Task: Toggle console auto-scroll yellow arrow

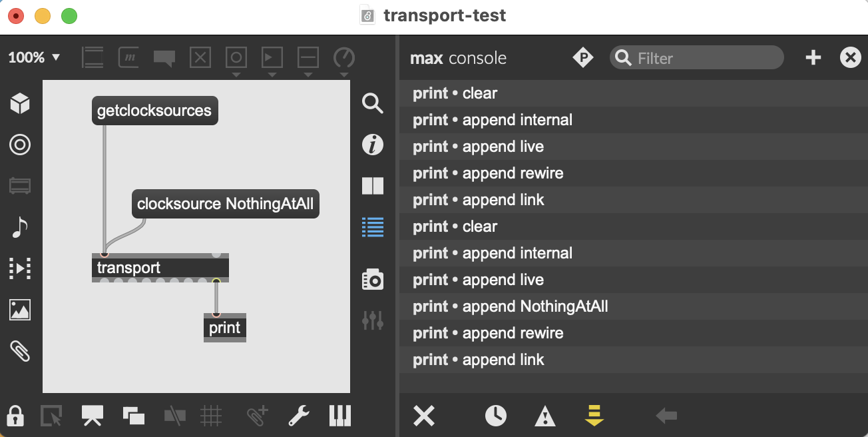Action: coord(594,416)
